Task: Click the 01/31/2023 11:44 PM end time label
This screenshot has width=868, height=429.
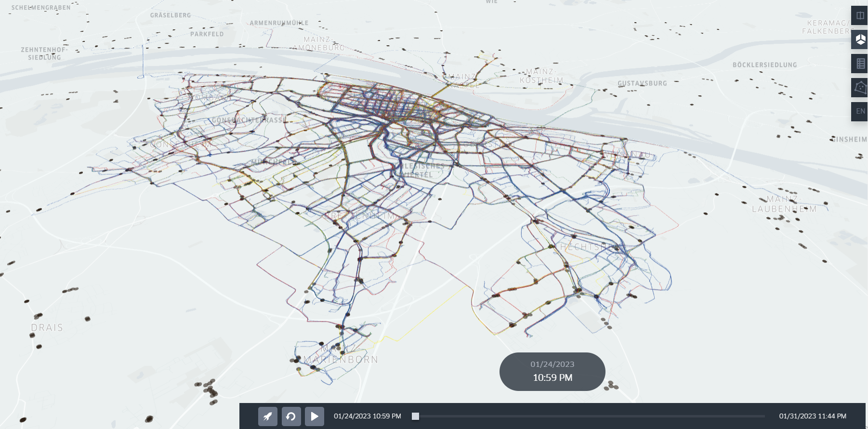Action: pyautogui.click(x=813, y=416)
